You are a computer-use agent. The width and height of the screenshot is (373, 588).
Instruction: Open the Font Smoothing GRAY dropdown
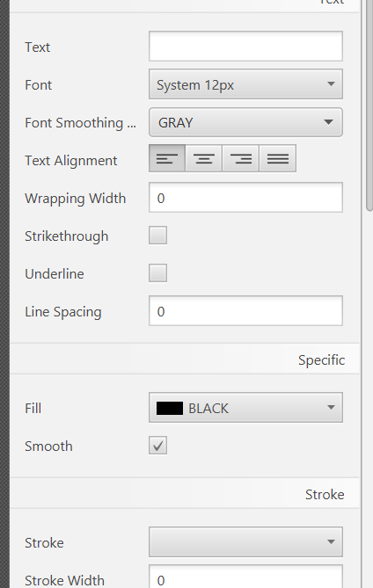pyautogui.click(x=245, y=122)
